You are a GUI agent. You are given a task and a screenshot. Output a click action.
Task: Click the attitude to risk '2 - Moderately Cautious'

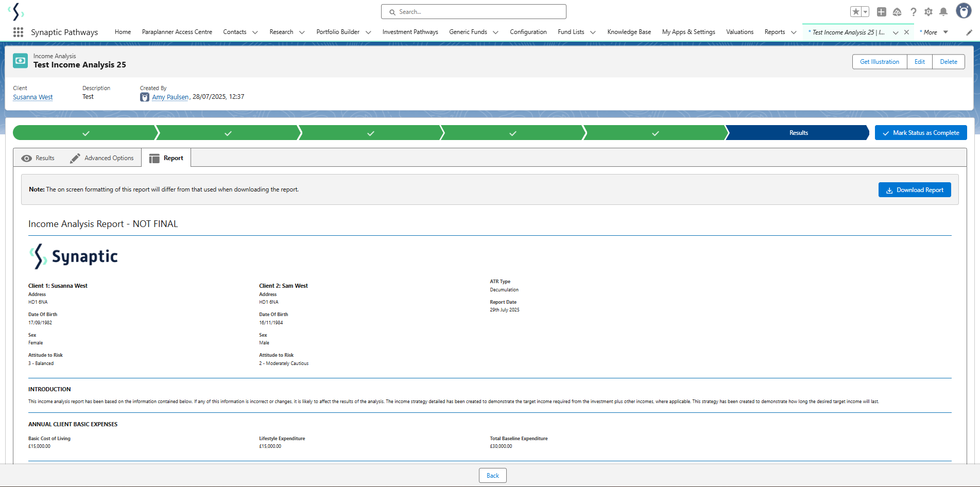[x=284, y=363]
